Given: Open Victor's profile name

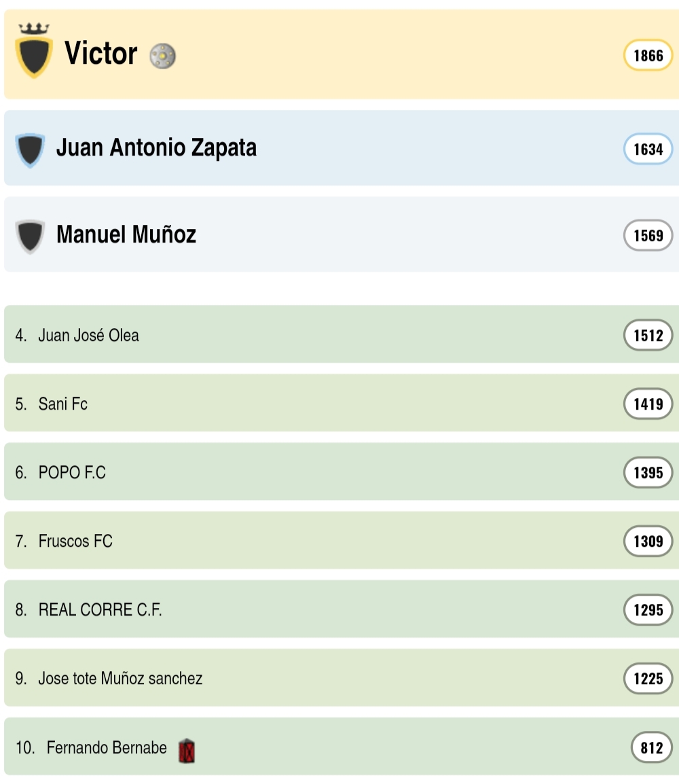Looking at the screenshot, I should click(x=101, y=54).
